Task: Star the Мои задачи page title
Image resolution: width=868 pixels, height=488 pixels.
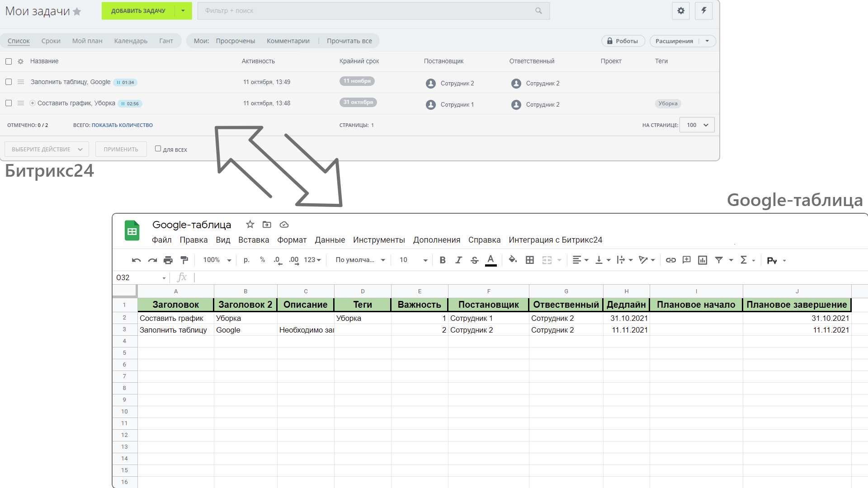Action: 77,12
